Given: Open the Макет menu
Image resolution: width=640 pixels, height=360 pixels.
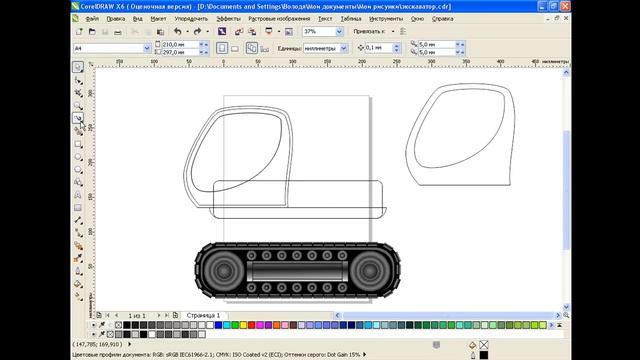Looking at the screenshot, I should (x=158, y=19).
